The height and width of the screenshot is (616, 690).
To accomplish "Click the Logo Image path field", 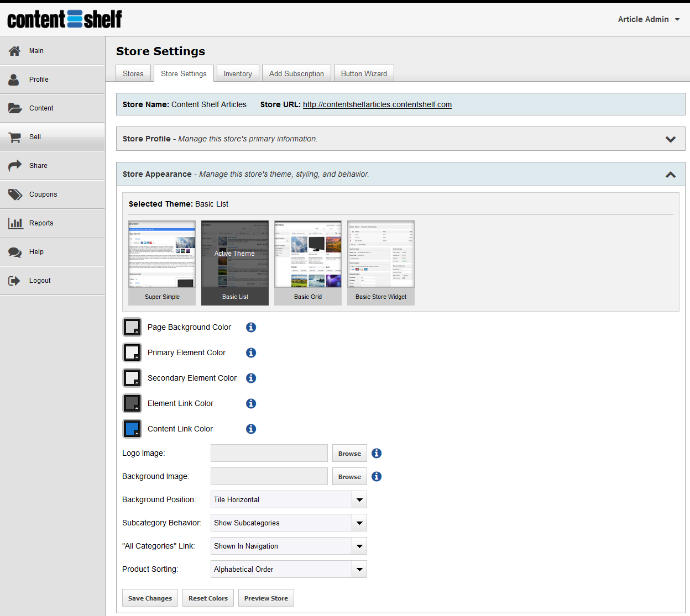I will [x=269, y=453].
